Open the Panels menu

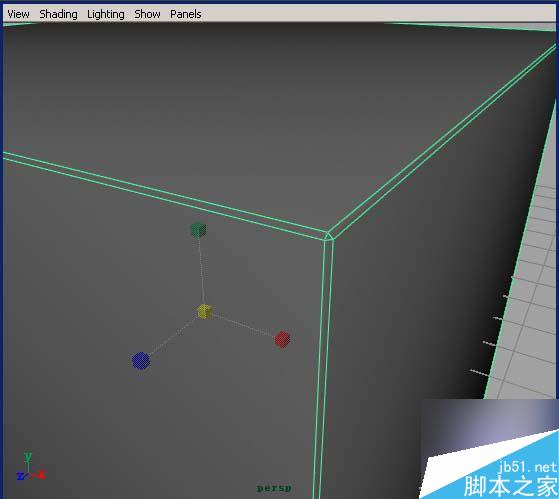point(186,14)
